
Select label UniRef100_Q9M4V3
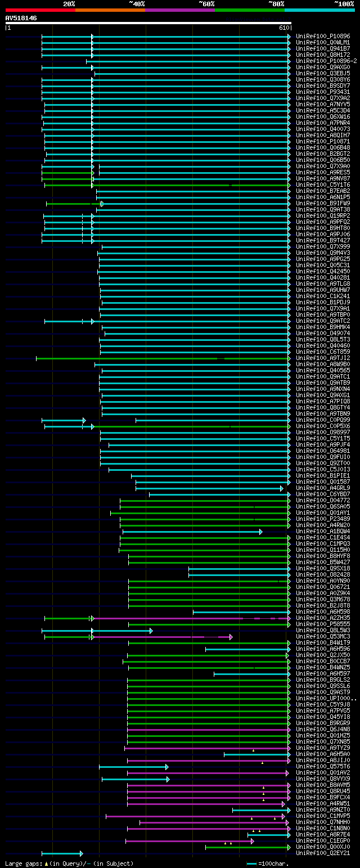(x=323, y=253)
